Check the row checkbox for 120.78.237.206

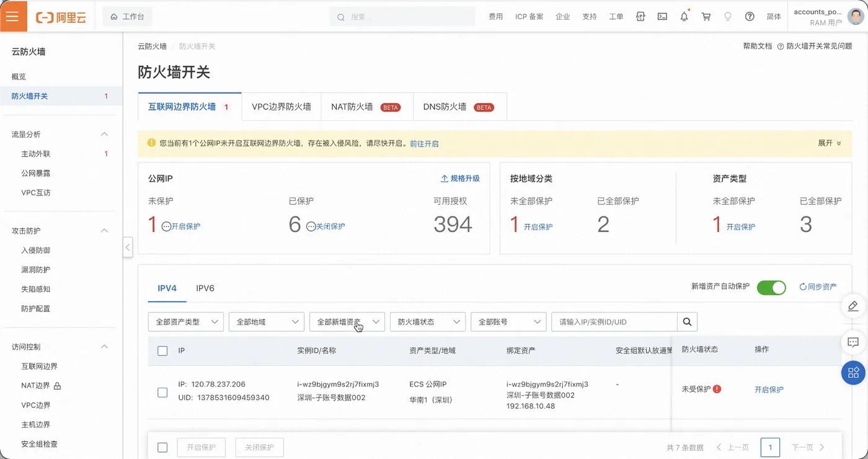coord(162,393)
